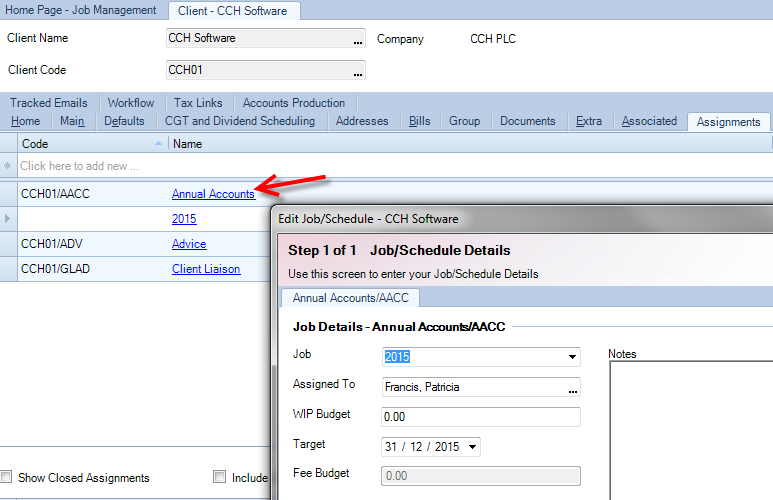This screenshot has height=500, width=773.
Task: Open Client Name lookup ellipsis button
Action: (x=358, y=41)
